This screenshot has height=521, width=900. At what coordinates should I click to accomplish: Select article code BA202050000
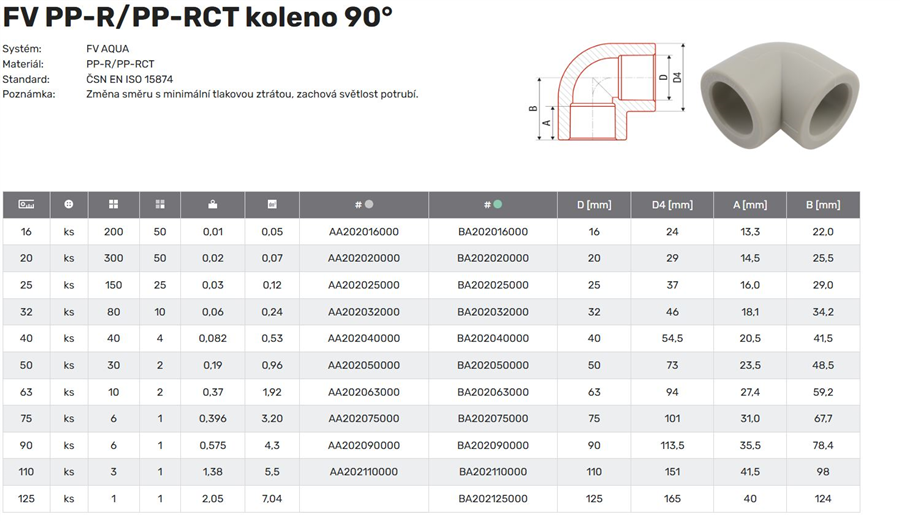(x=493, y=365)
